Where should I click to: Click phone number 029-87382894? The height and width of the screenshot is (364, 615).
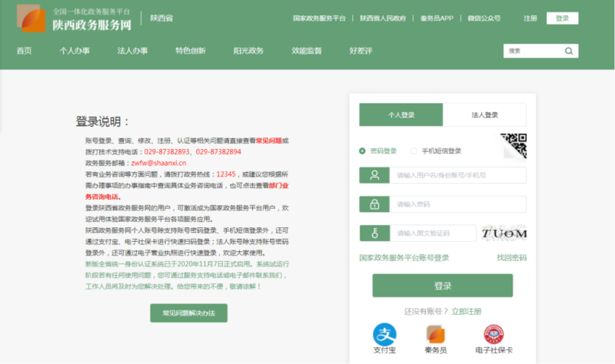click(218, 151)
